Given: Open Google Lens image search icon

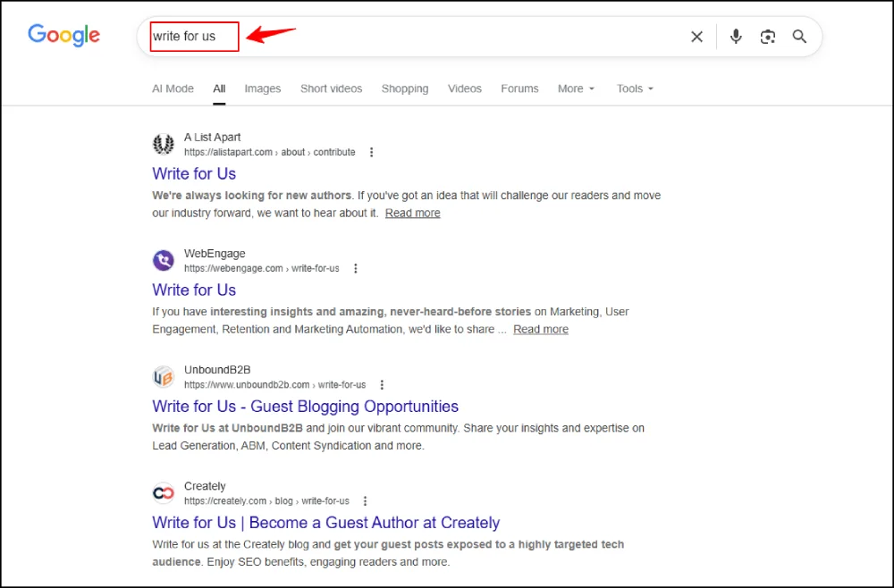Looking at the screenshot, I should (x=767, y=37).
